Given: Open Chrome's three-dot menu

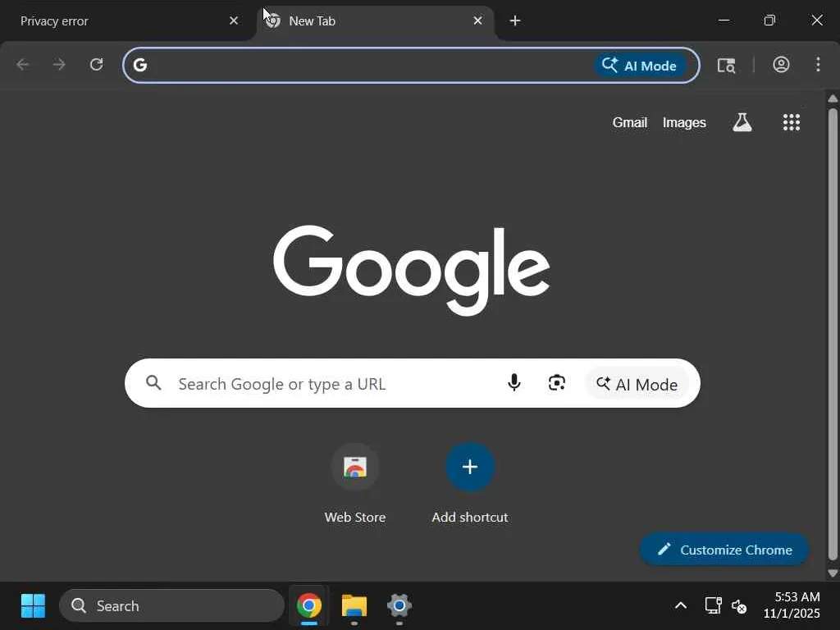Looking at the screenshot, I should [818, 65].
